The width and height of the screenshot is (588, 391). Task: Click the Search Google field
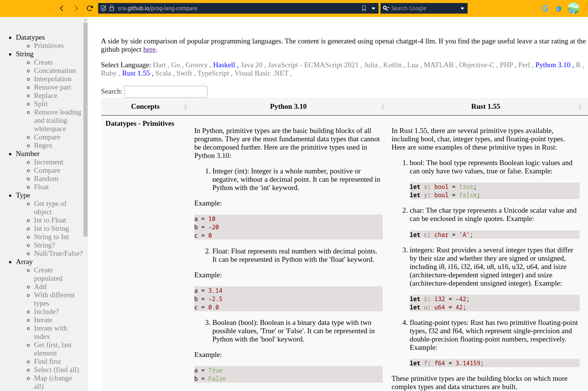(424, 8)
